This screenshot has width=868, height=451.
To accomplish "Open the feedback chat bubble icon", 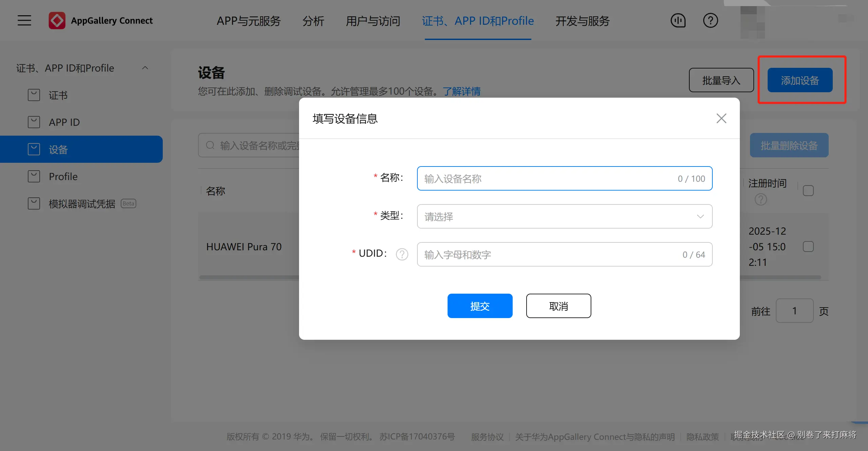I will tap(678, 21).
